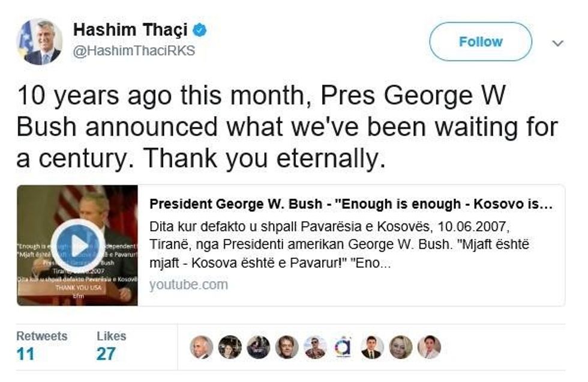Follow Hashim Thaçi
This screenshot has height=382, width=588.
480,41
